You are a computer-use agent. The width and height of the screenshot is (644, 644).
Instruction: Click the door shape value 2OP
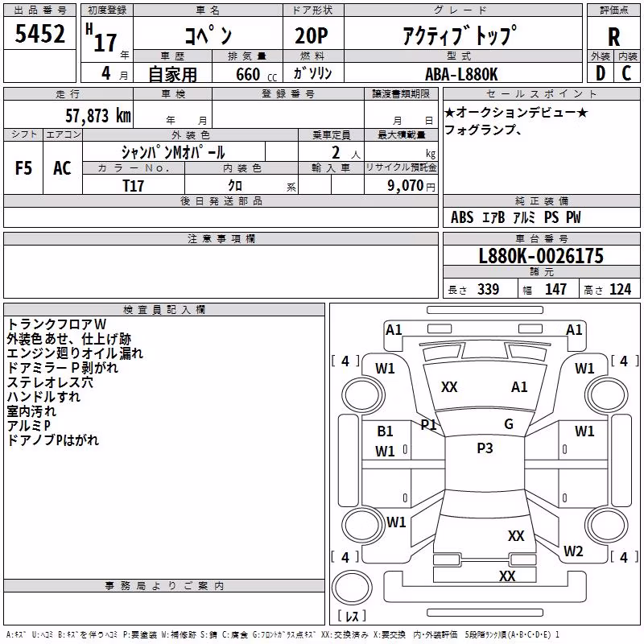(x=312, y=35)
